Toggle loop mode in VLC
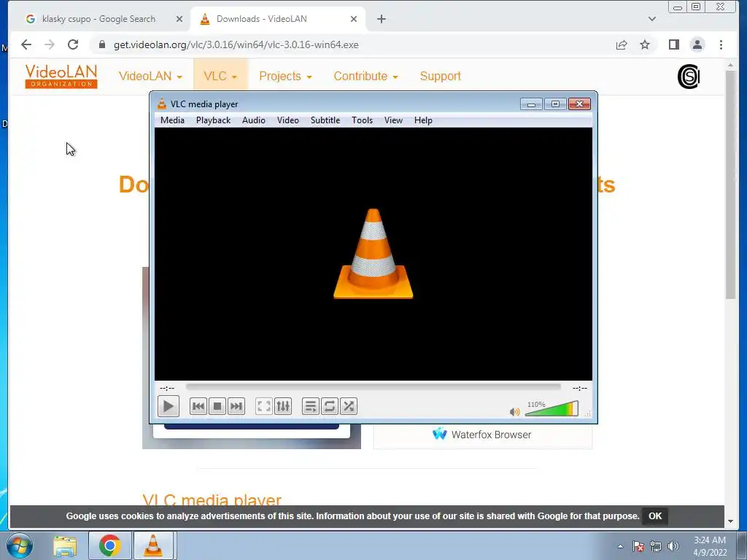747x560 pixels. [330, 406]
